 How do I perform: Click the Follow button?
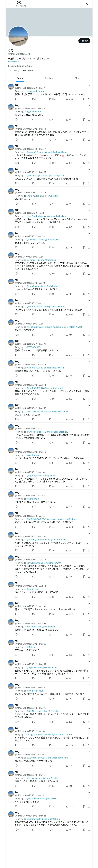(x=84, y=41)
